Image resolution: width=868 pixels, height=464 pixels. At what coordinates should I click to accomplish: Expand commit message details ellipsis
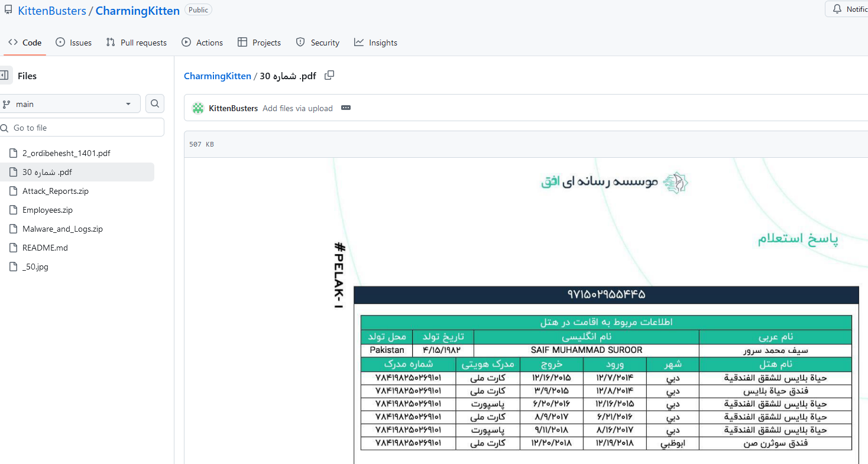click(346, 108)
